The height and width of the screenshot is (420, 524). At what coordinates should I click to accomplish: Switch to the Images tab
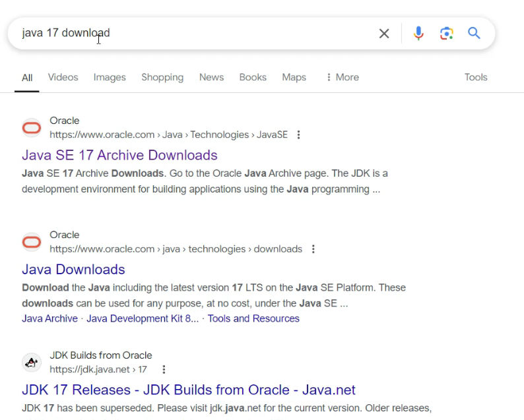pyautogui.click(x=110, y=77)
